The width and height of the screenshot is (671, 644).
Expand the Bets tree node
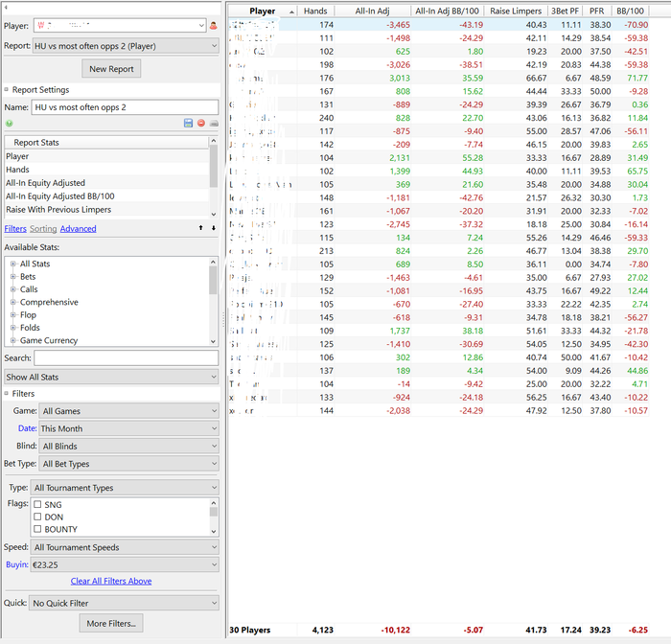pyautogui.click(x=12, y=276)
